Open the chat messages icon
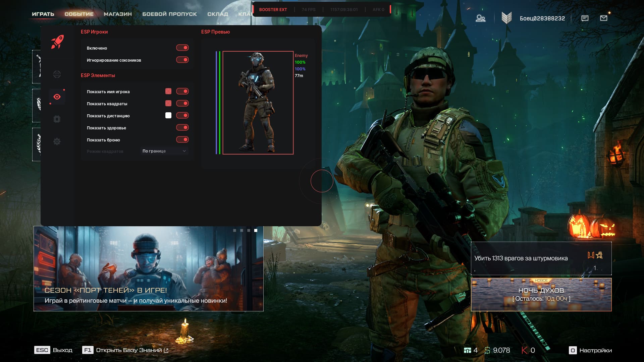The width and height of the screenshot is (644, 362). click(x=585, y=18)
